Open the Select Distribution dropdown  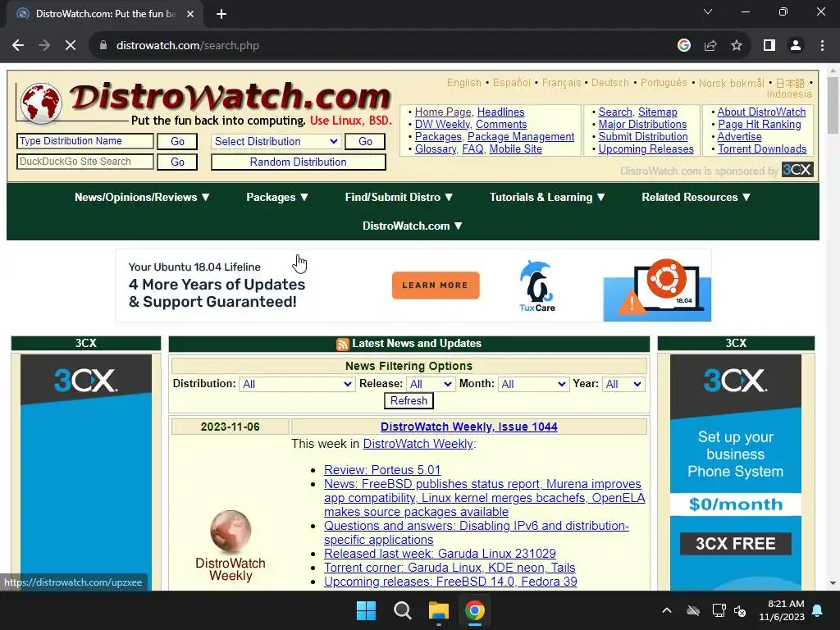(276, 141)
